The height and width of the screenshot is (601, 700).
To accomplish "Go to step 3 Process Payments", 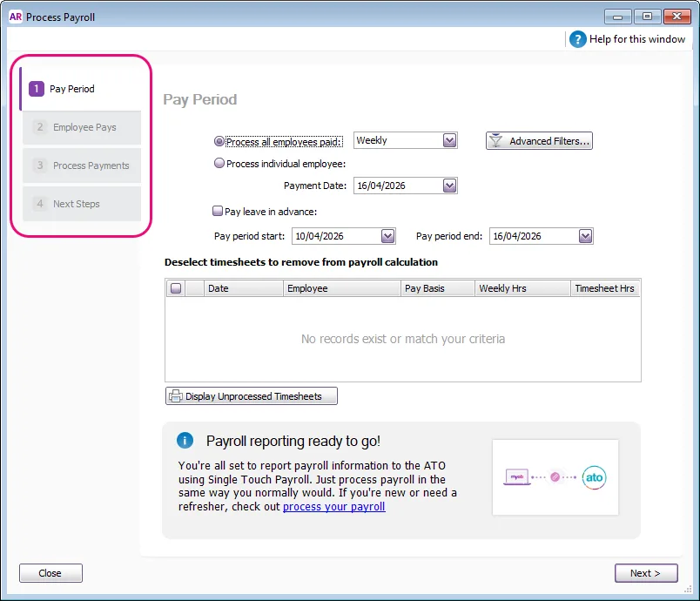I will pyautogui.click(x=82, y=165).
